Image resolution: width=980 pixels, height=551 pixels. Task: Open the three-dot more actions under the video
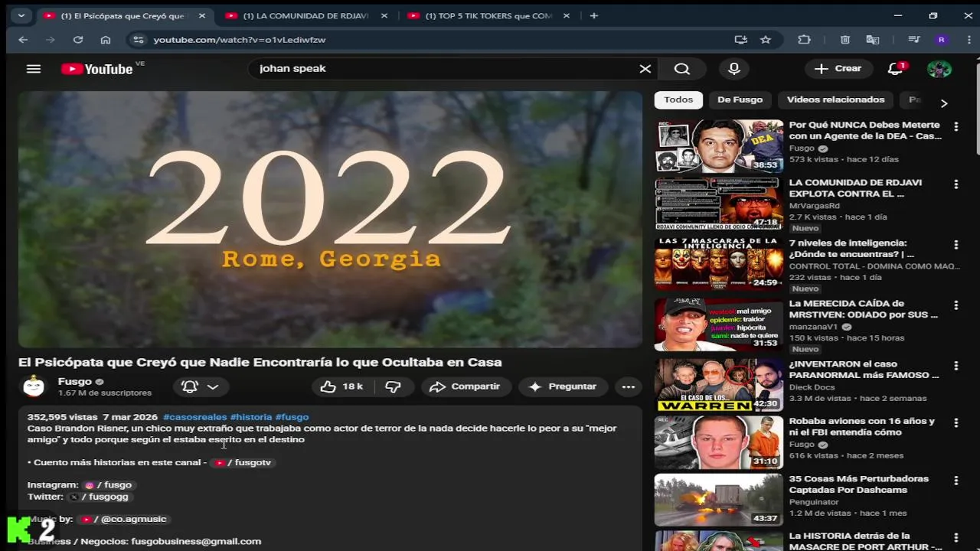click(629, 386)
